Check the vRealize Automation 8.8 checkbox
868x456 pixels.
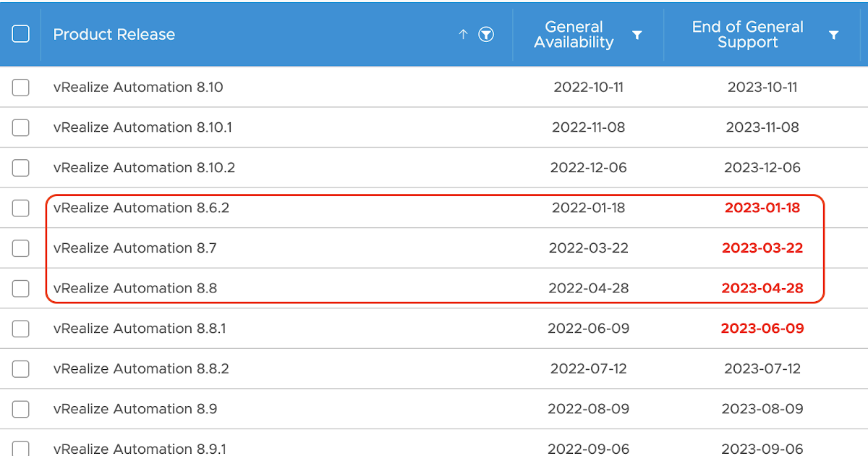21,289
